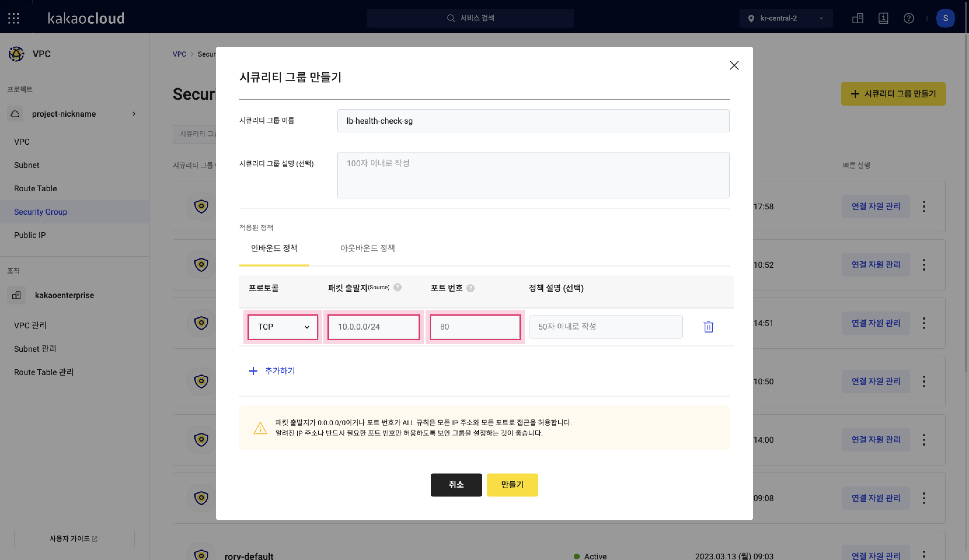Click the VPC service icon in sidebar
The image size is (969, 560).
coord(17,54)
